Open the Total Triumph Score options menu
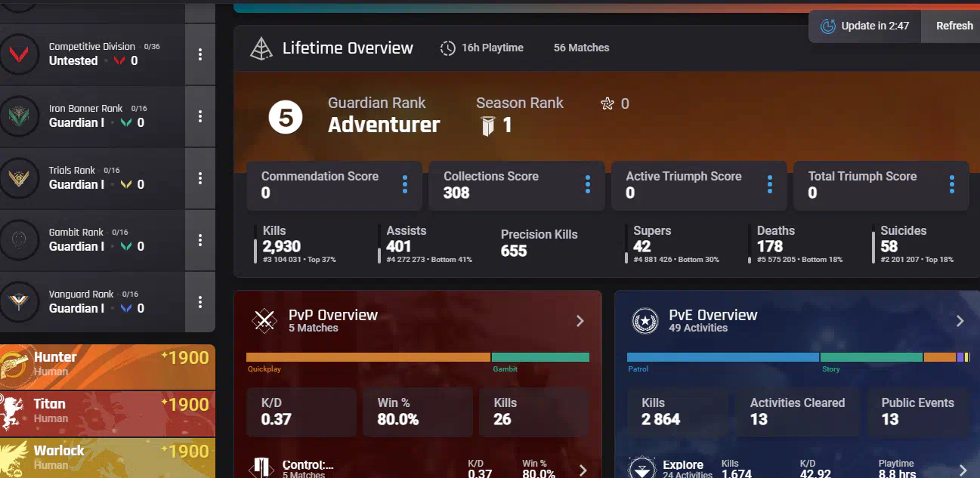 (x=952, y=184)
